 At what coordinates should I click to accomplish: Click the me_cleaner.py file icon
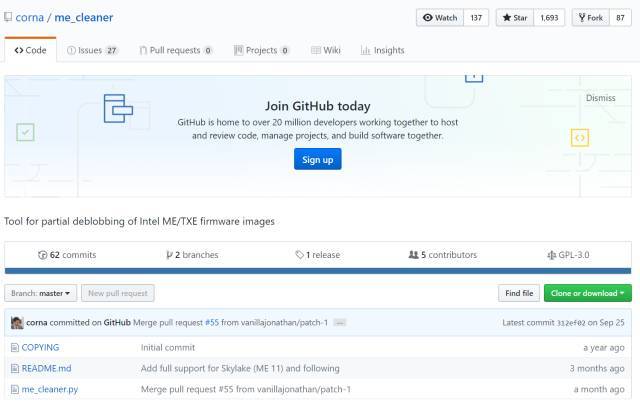tap(15, 389)
